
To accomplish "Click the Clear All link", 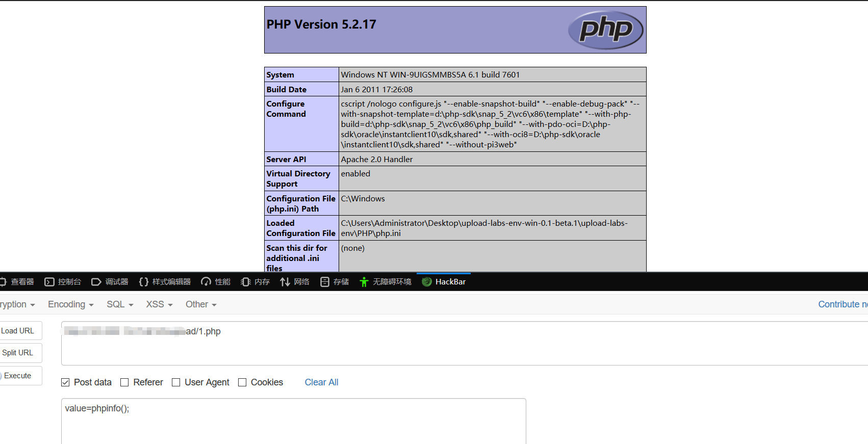I will 321,382.
